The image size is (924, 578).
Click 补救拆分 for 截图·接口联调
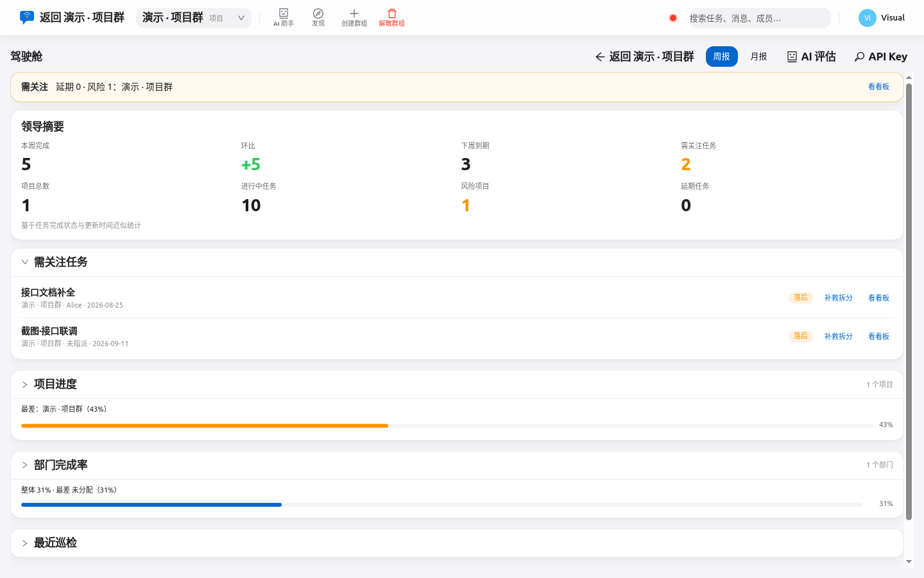pyautogui.click(x=839, y=337)
